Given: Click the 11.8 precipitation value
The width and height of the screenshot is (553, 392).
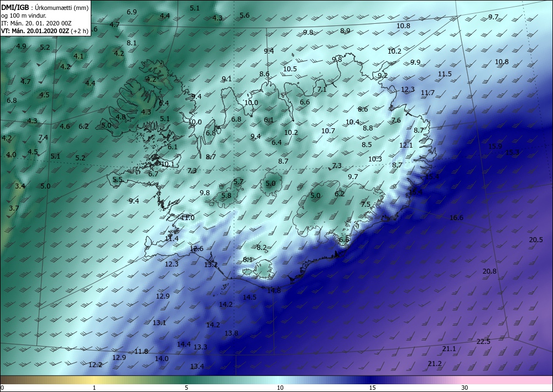Looking at the screenshot, I should point(141,351).
